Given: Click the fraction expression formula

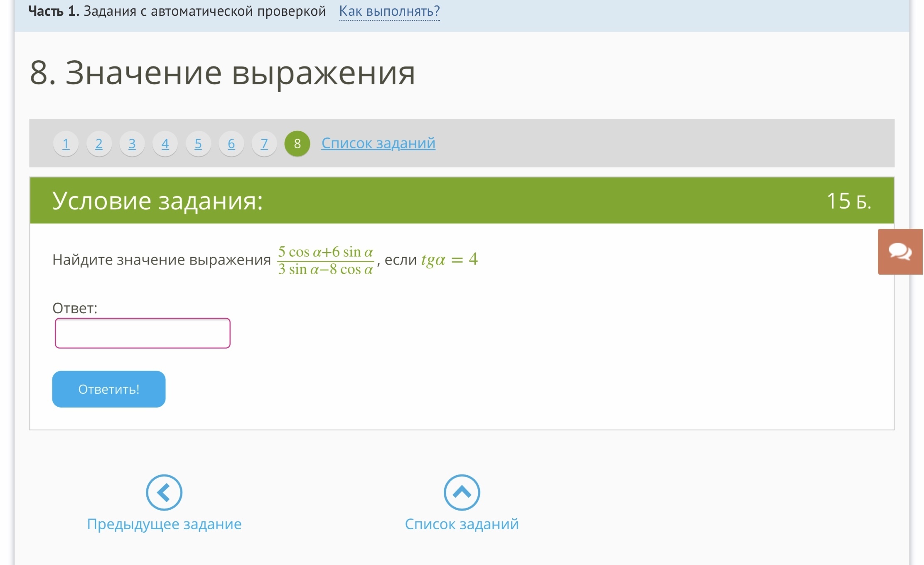Looking at the screenshot, I should tap(326, 260).
